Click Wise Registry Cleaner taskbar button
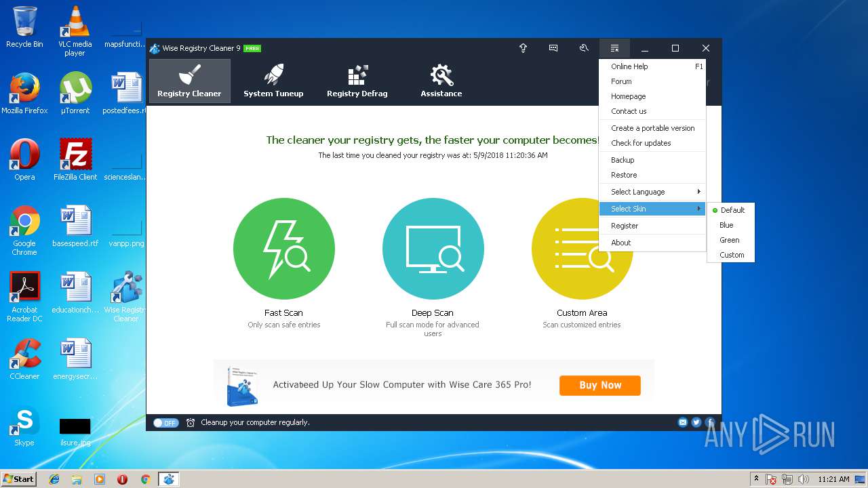868x488 pixels. pyautogui.click(x=168, y=479)
